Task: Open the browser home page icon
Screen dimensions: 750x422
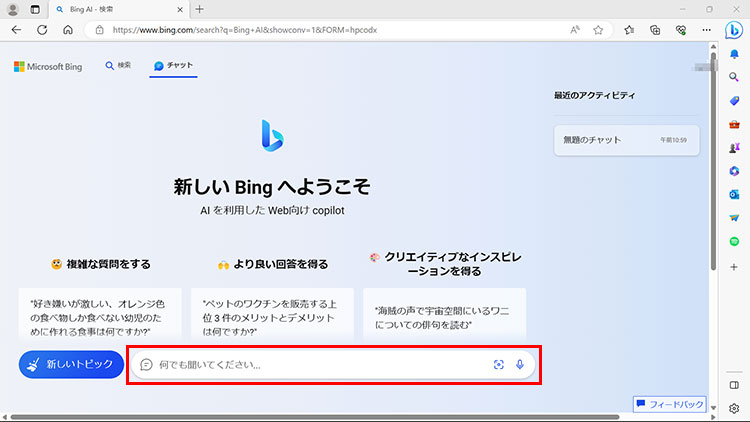Action: [x=68, y=30]
